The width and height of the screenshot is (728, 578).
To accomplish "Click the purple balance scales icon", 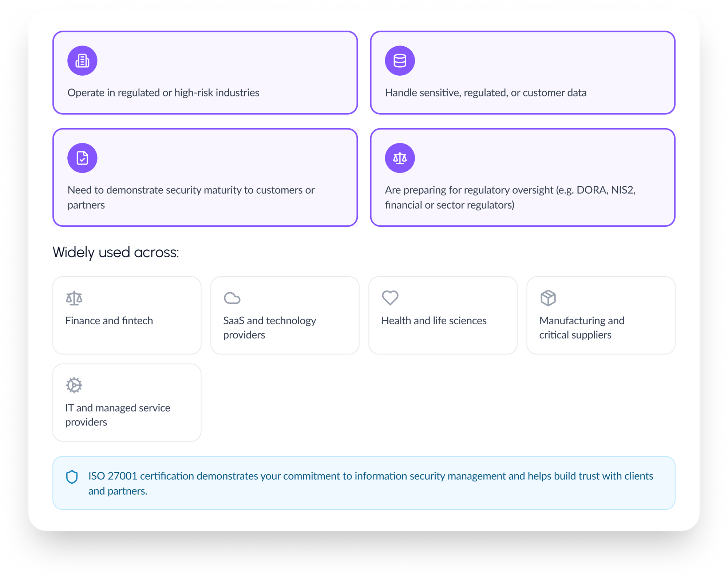I will tap(400, 158).
